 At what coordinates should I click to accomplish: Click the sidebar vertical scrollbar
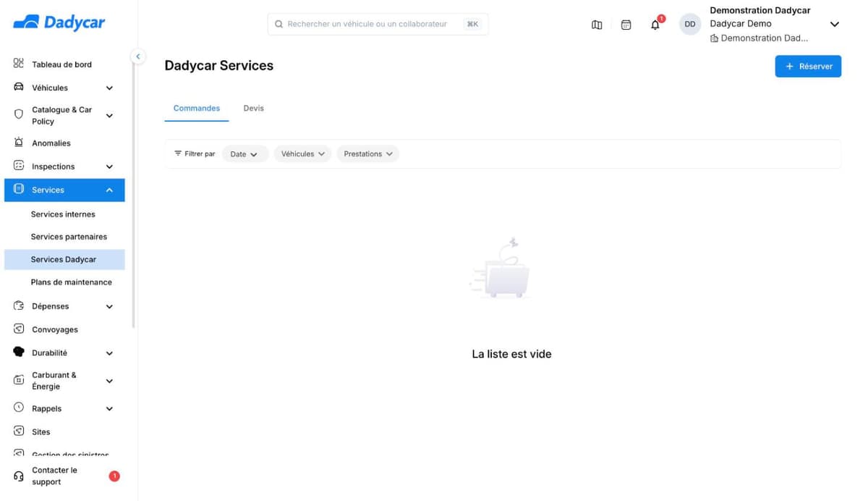133,195
